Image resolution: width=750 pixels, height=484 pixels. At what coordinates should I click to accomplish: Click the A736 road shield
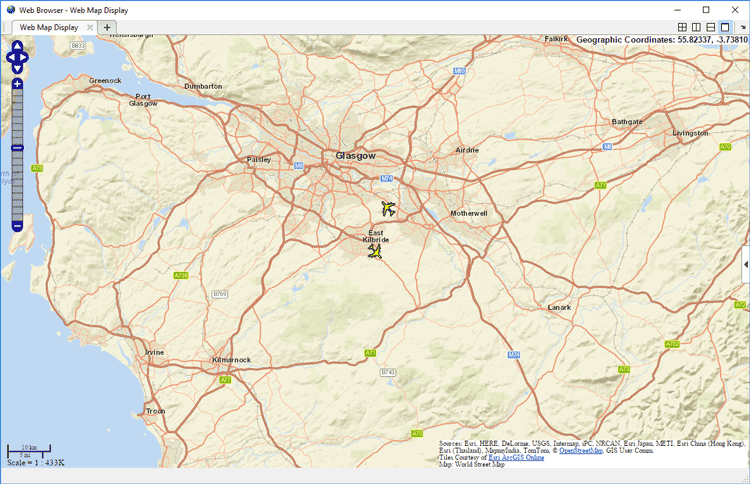(181, 275)
